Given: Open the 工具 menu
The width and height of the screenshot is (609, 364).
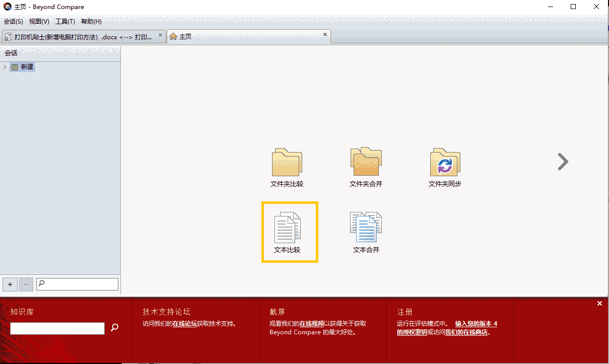Looking at the screenshot, I should pyautogui.click(x=65, y=21).
